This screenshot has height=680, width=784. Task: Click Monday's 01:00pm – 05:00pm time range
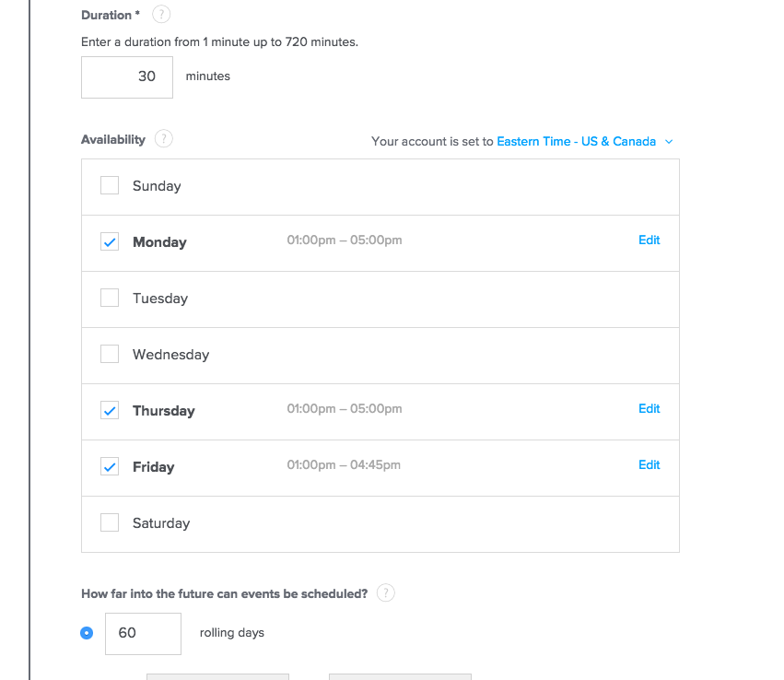345,240
